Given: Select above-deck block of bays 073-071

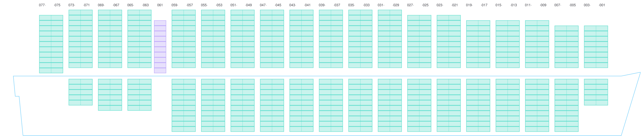Looking at the screenshot, I should 80,39.
